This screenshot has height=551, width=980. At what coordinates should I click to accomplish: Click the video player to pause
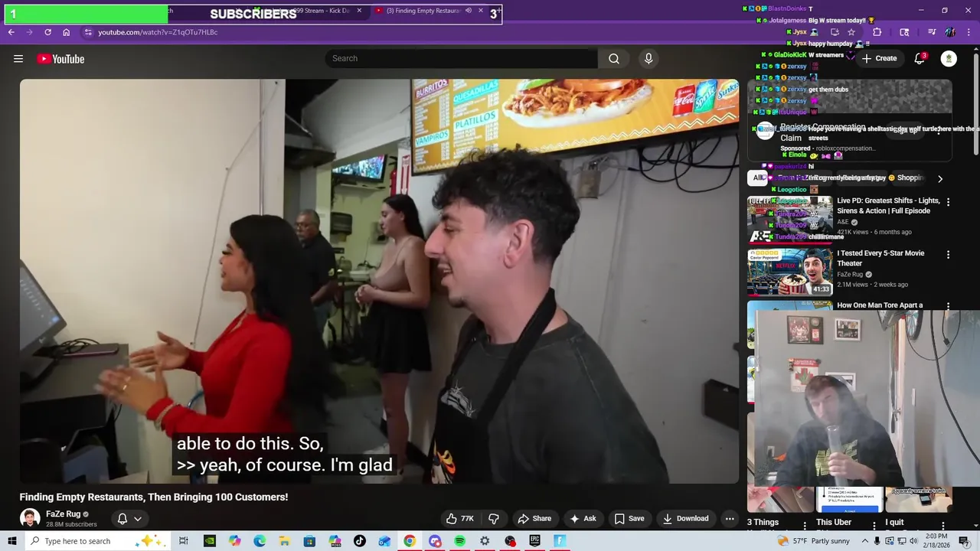(x=379, y=281)
